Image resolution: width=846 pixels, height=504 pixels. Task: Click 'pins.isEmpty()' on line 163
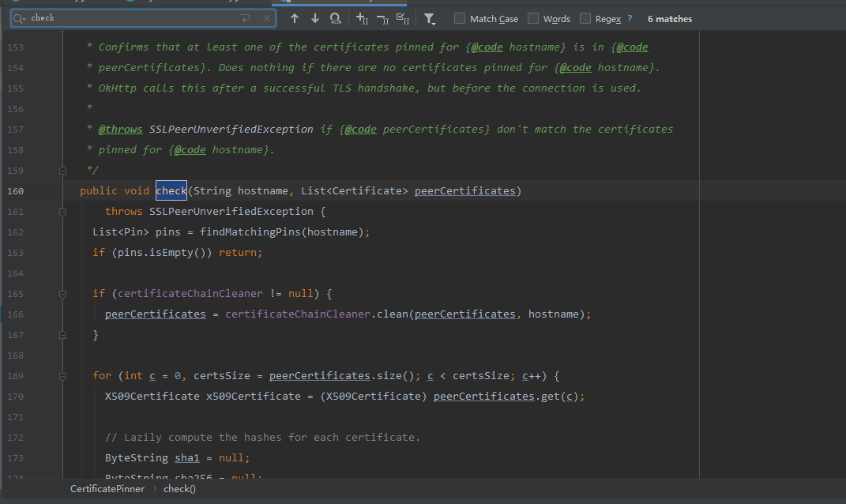pos(162,253)
